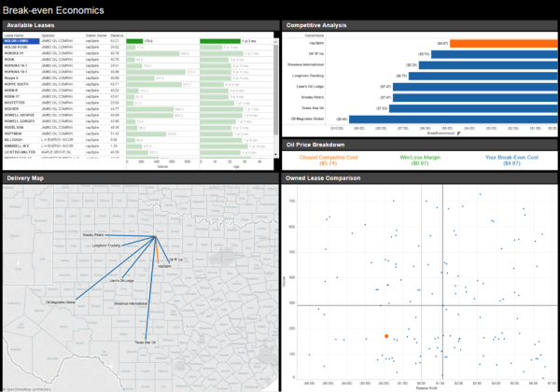Click the Volume axis title under Available Leases

[x=162, y=167]
